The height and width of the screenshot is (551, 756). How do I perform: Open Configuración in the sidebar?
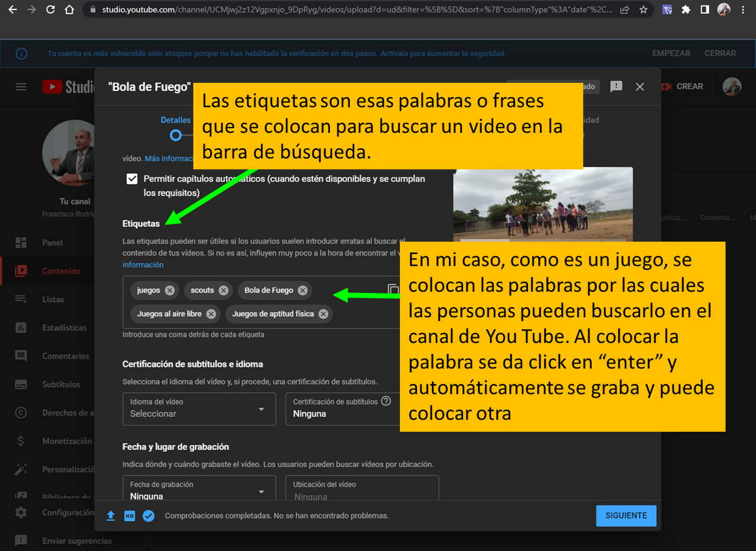coord(47,513)
